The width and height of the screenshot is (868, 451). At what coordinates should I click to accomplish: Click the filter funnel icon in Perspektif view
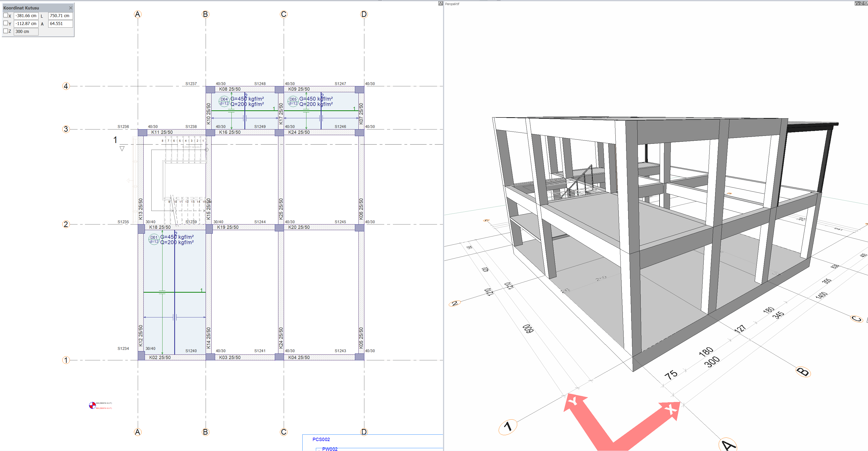point(857,3)
